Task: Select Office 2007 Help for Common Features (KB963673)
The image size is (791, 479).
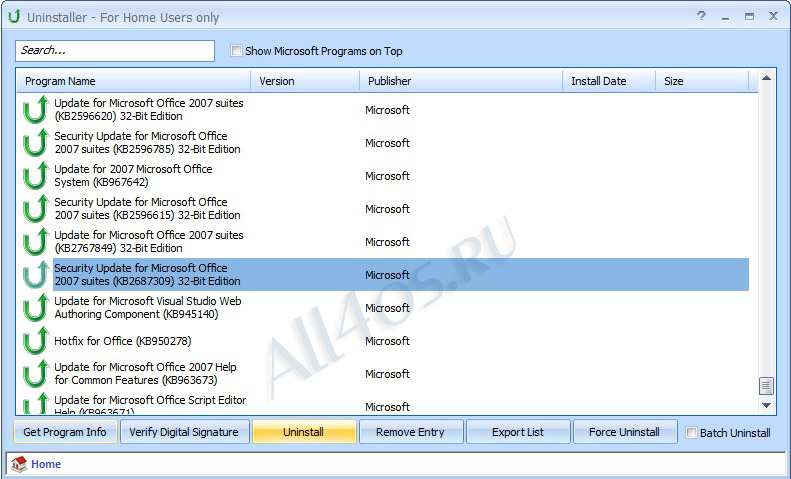Action: (145, 374)
